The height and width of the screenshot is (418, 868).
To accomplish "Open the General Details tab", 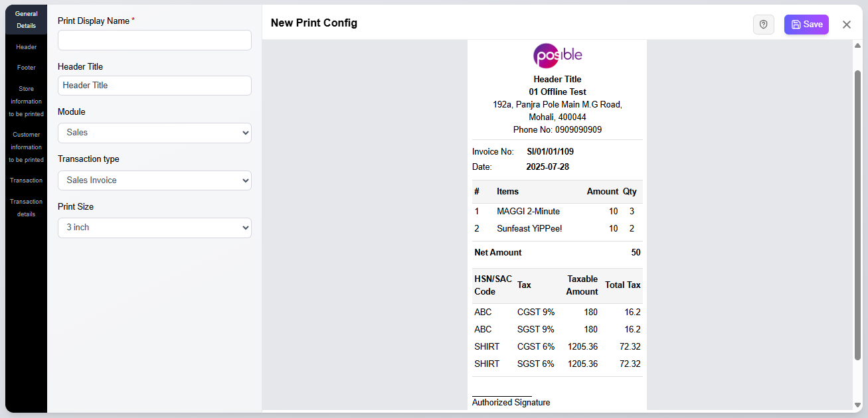I will [x=26, y=19].
